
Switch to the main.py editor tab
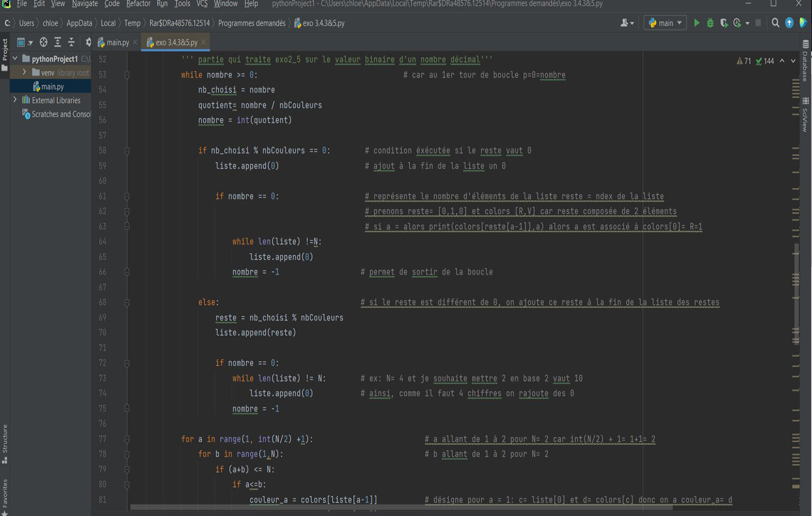117,42
